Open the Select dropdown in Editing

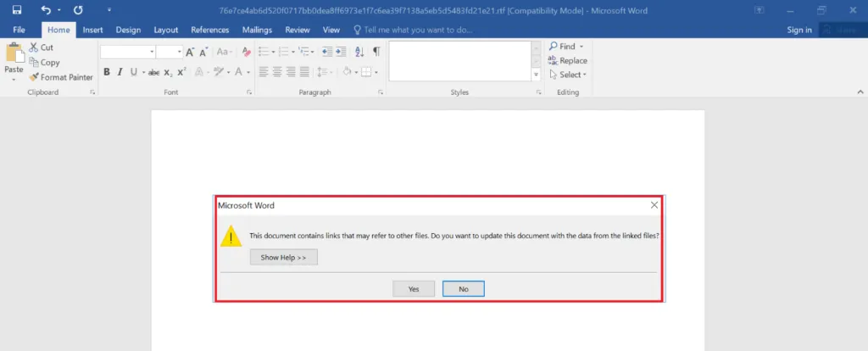coord(568,75)
